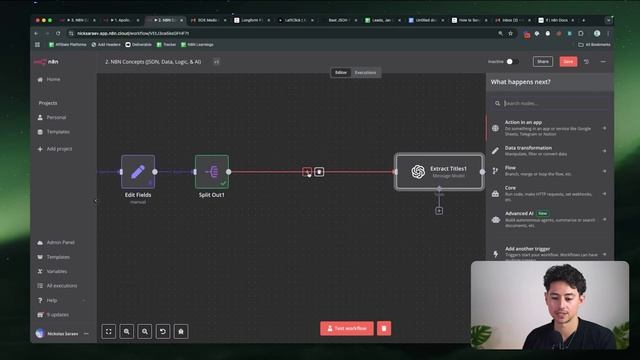The image size is (640, 360).
Task: Collapse the left sidebar with the edge chevron
Action: (x=95, y=201)
